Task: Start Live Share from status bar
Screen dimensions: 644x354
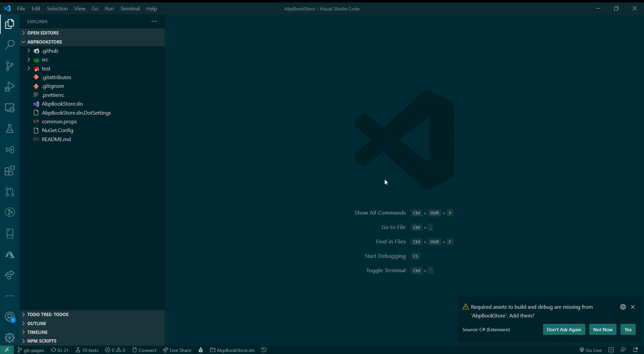Action: tap(177, 350)
